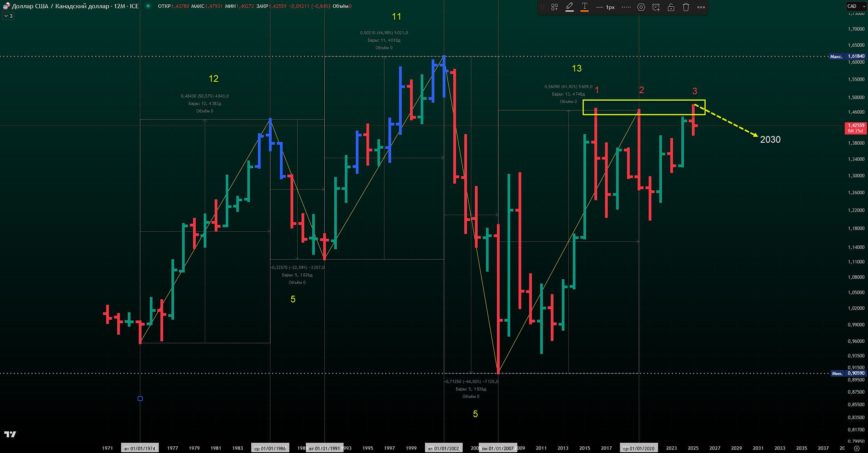The width and height of the screenshot is (868, 453).
Task: Click the 8M 25d countdown under current price
Action: (x=855, y=131)
